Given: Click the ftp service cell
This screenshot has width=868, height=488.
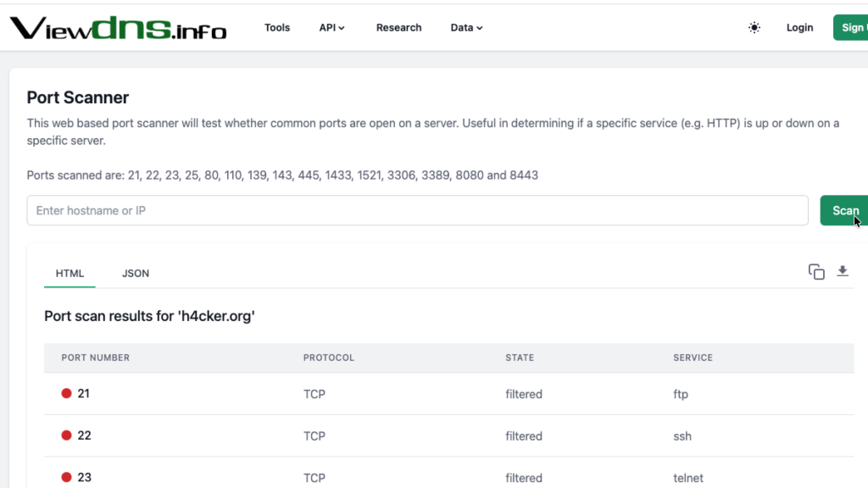Looking at the screenshot, I should [x=681, y=394].
